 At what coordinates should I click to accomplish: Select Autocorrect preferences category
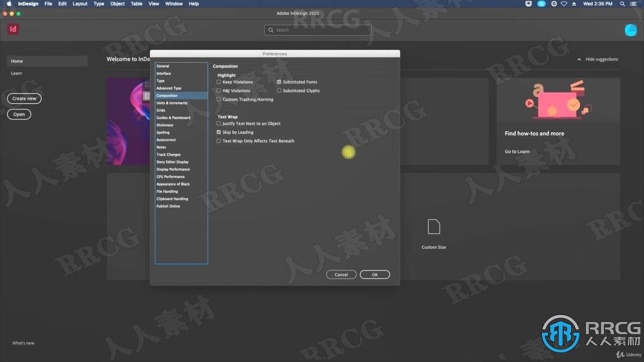coord(181,140)
